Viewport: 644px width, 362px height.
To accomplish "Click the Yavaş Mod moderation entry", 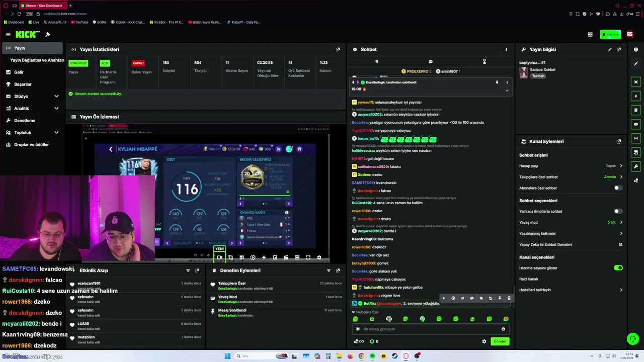I will coord(277,299).
